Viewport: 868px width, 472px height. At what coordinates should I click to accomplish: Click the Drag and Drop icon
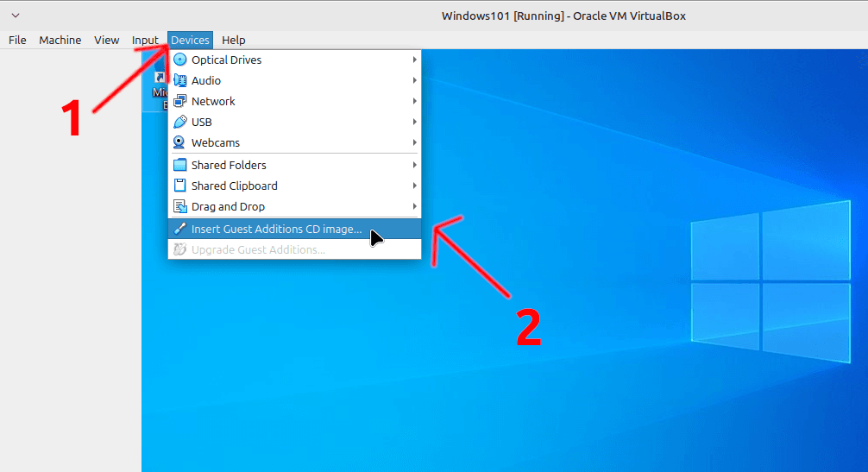[180, 206]
